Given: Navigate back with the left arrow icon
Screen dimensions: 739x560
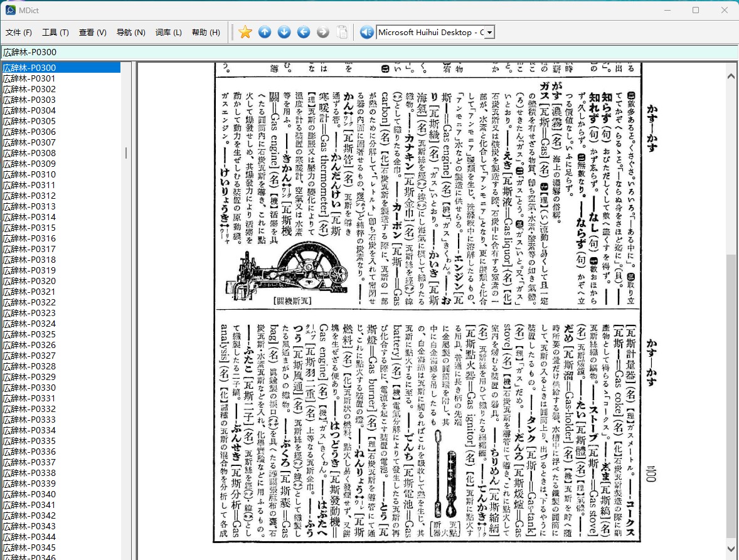Looking at the screenshot, I should [x=304, y=32].
